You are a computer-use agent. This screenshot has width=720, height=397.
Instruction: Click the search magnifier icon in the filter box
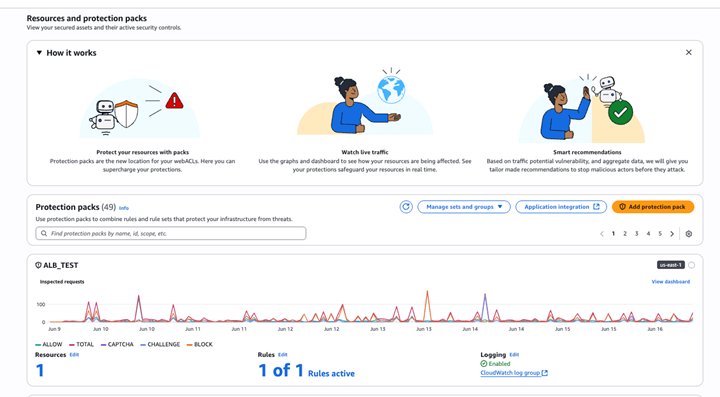pyautogui.click(x=44, y=233)
